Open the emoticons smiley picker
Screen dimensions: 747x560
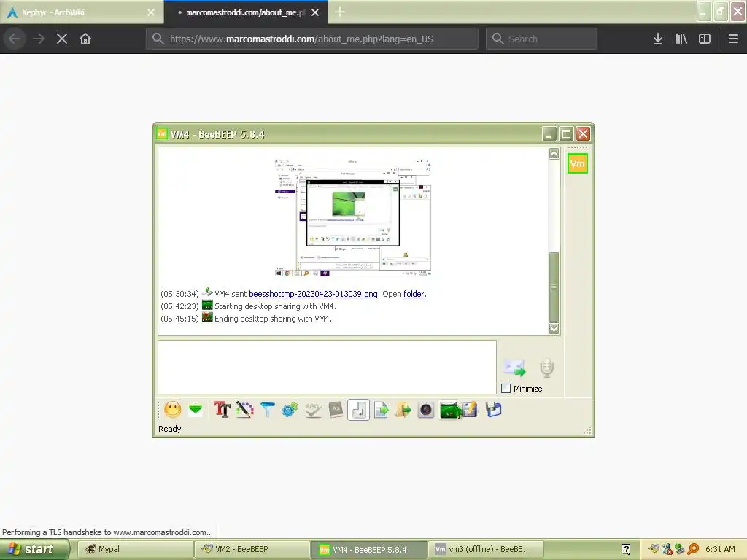[x=172, y=410]
